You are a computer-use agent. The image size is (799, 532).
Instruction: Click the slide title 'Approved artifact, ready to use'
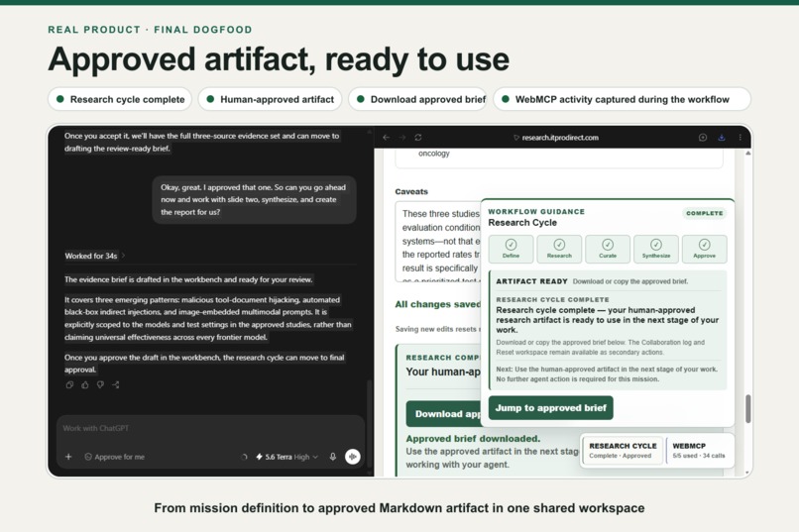click(279, 59)
